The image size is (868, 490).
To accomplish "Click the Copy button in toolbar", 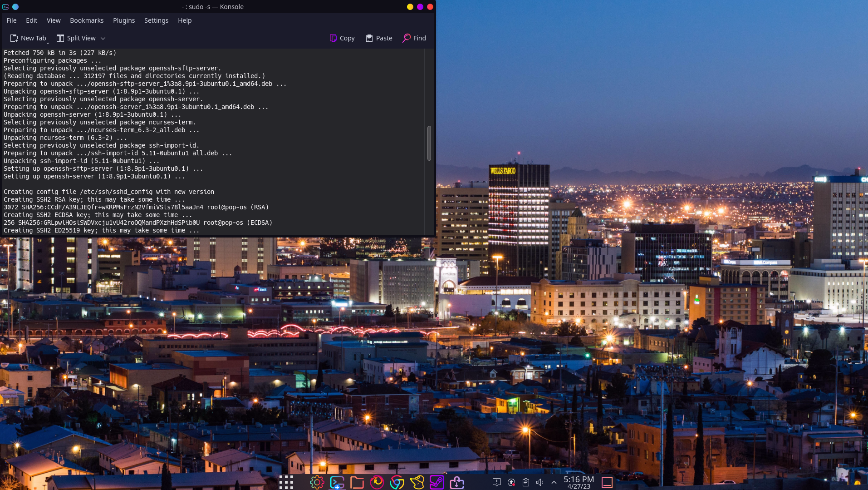I will [342, 38].
